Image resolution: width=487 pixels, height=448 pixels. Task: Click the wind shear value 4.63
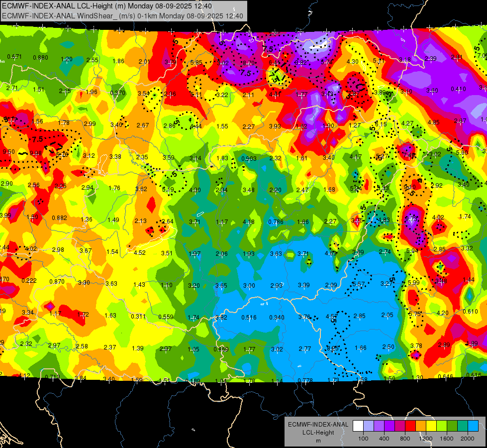pos(330,253)
